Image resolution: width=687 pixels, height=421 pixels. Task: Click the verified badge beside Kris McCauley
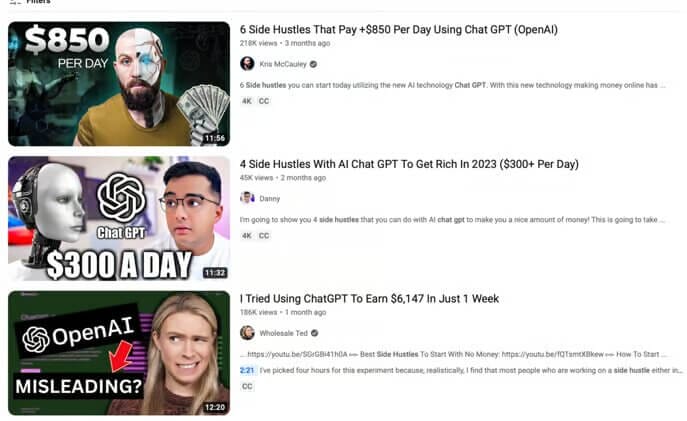(x=313, y=64)
